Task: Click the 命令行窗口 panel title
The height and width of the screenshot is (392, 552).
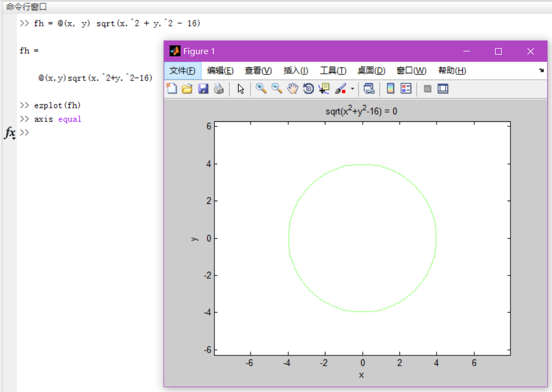Action: pos(26,7)
